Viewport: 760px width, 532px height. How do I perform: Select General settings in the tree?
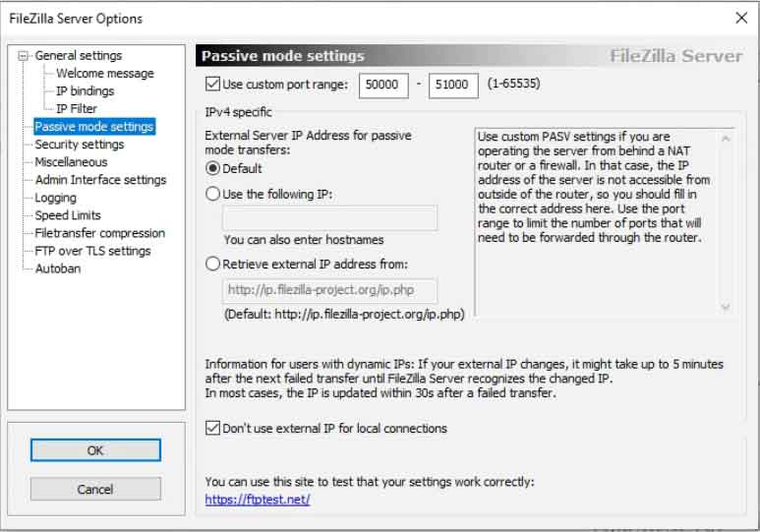[78, 56]
